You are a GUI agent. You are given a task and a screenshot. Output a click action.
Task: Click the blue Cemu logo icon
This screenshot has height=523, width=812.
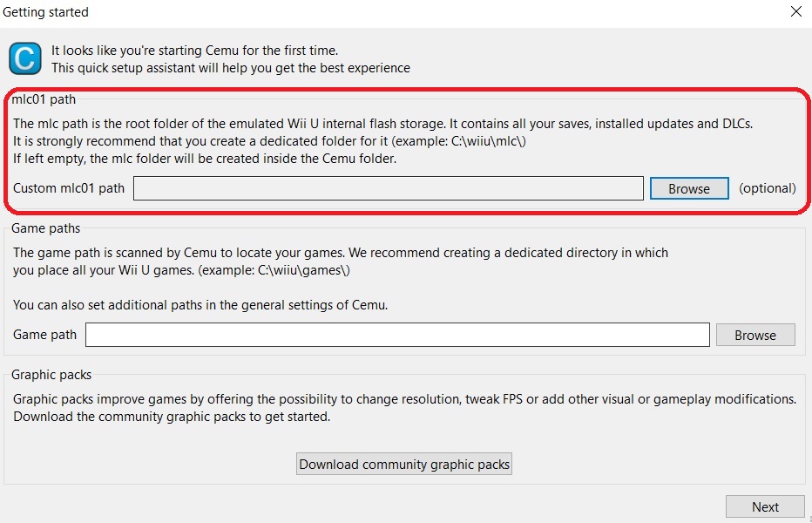pyautogui.click(x=25, y=58)
